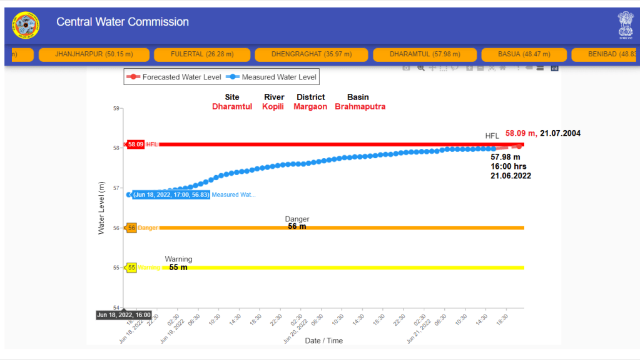Select the Zoom tool in chart toolbar
Image resolution: width=640 pixels, height=364 pixels.
(x=421, y=68)
